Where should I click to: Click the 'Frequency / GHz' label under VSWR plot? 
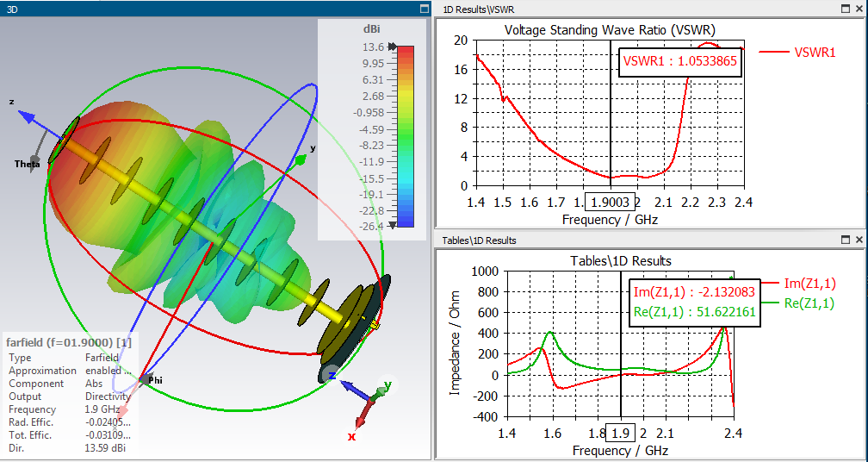(611, 220)
